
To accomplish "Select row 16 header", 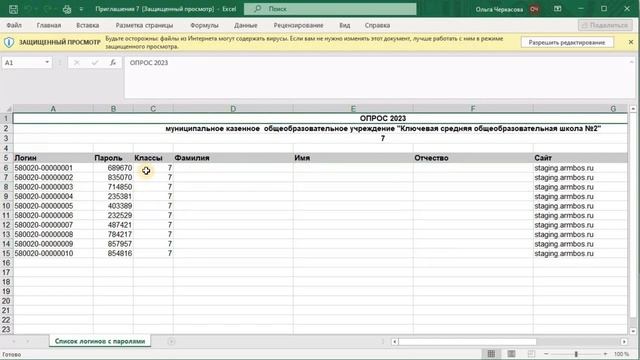I will pos(6,263).
